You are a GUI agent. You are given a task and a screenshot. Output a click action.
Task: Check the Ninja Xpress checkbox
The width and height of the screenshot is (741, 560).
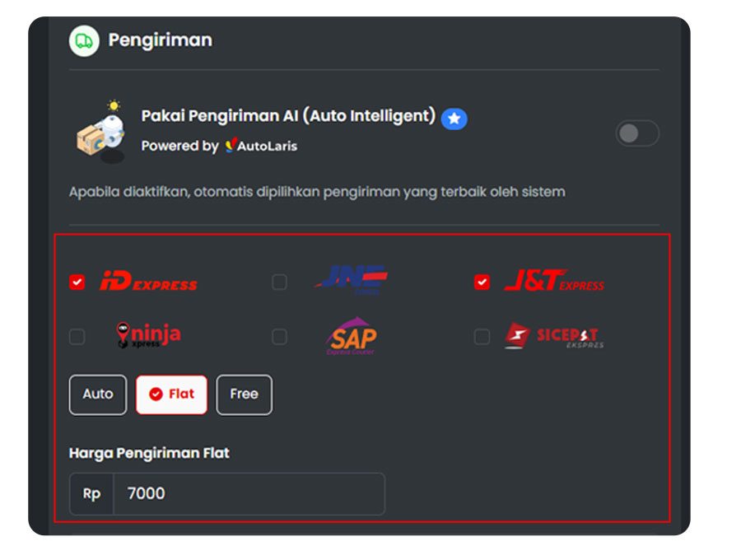pyautogui.click(x=77, y=337)
